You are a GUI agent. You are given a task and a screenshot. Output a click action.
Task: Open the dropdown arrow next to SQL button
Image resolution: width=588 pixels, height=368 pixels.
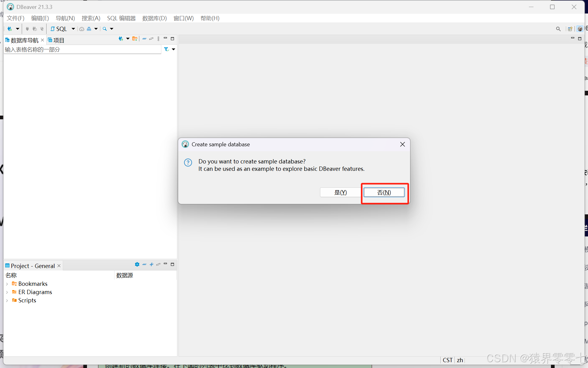pyautogui.click(x=73, y=29)
